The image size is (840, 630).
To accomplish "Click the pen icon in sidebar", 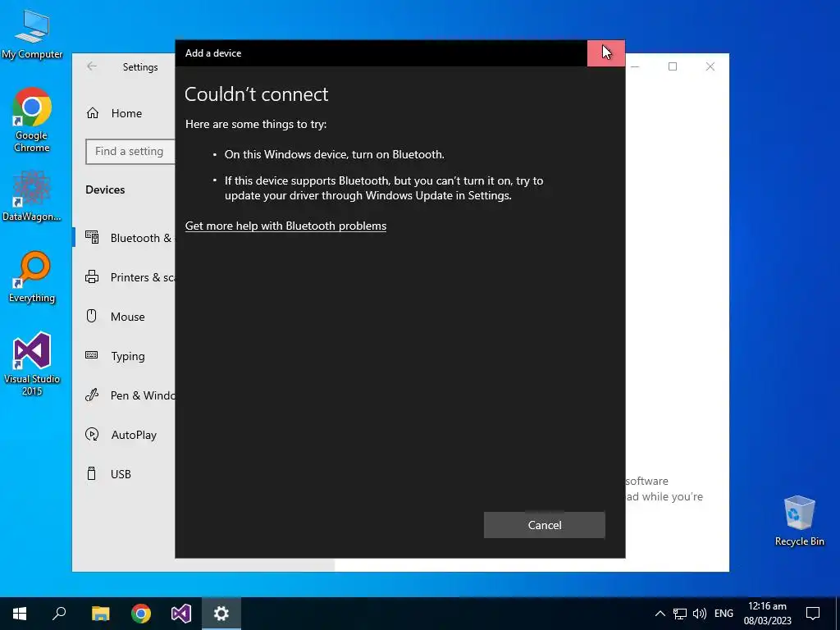I will (x=92, y=395).
